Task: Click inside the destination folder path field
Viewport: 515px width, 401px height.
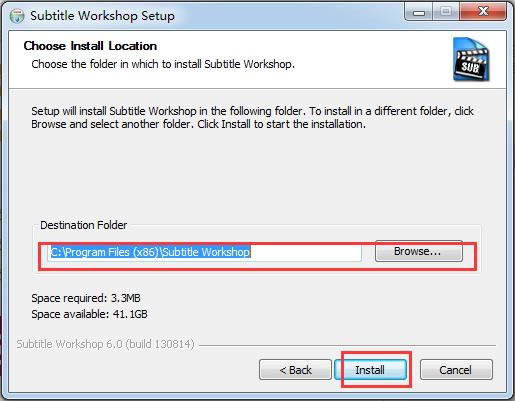Action: coord(204,252)
